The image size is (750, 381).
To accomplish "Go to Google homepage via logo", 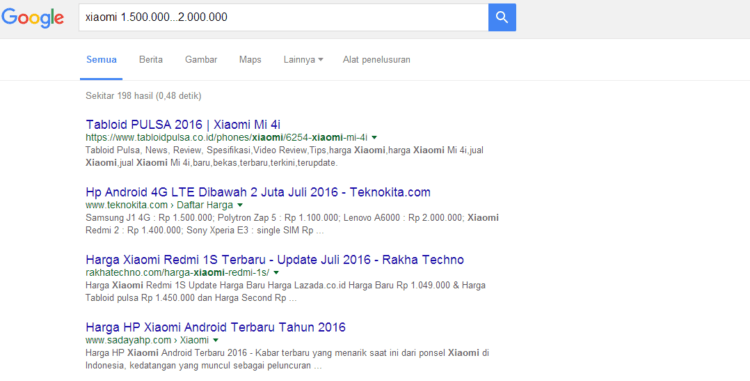I will [33, 18].
